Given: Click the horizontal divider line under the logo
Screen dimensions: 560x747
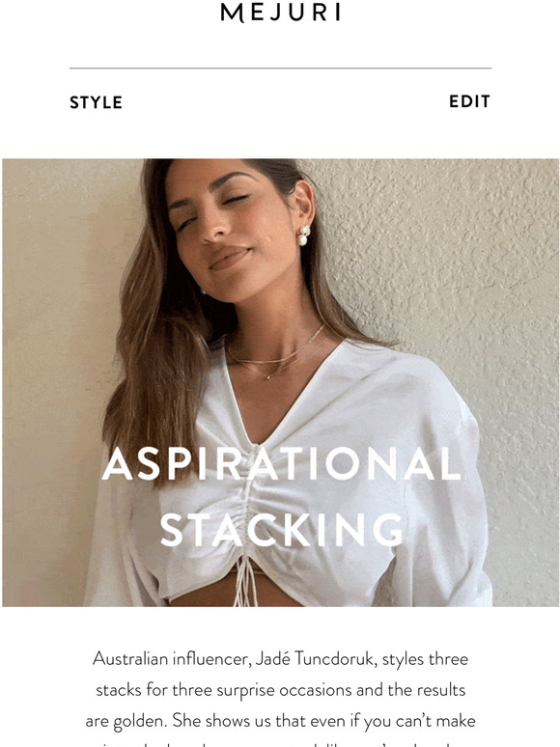Looking at the screenshot, I should point(280,69).
